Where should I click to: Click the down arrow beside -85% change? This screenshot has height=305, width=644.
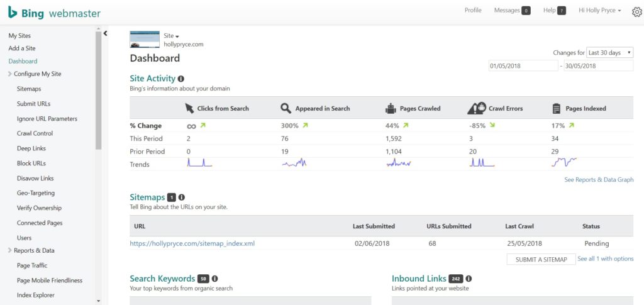(x=492, y=125)
